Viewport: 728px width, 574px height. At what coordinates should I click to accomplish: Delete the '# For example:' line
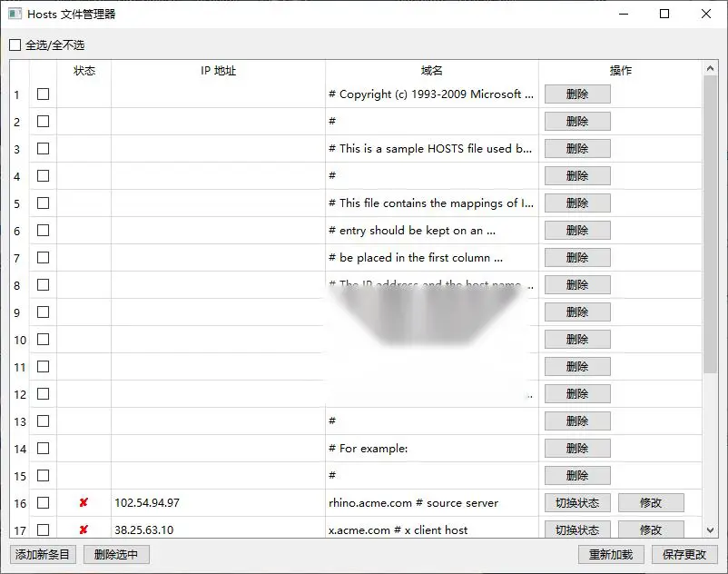577,449
